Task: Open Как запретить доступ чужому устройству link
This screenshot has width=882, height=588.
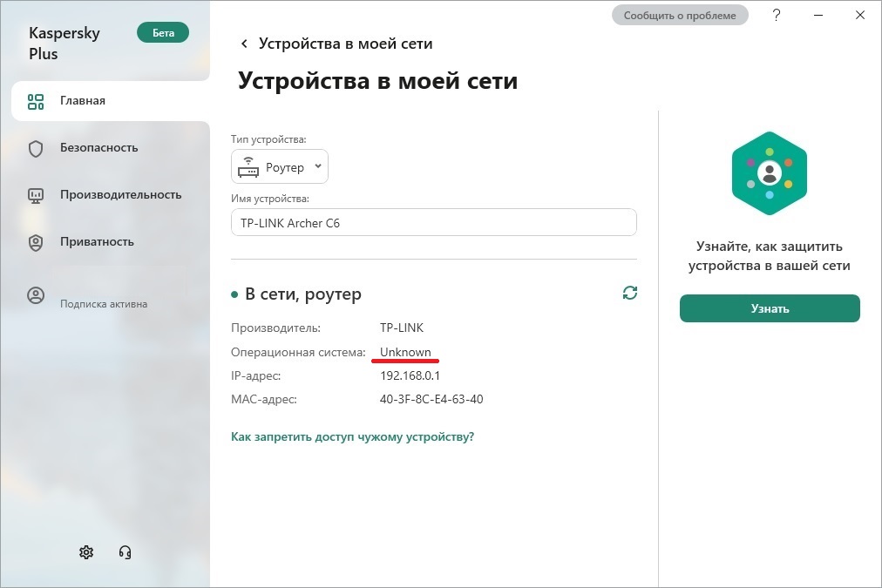Action: click(x=352, y=436)
